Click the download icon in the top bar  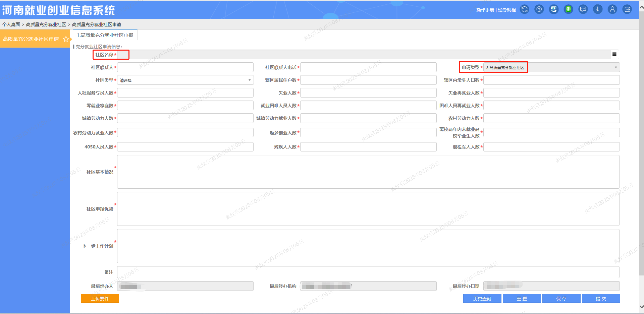(x=597, y=9)
